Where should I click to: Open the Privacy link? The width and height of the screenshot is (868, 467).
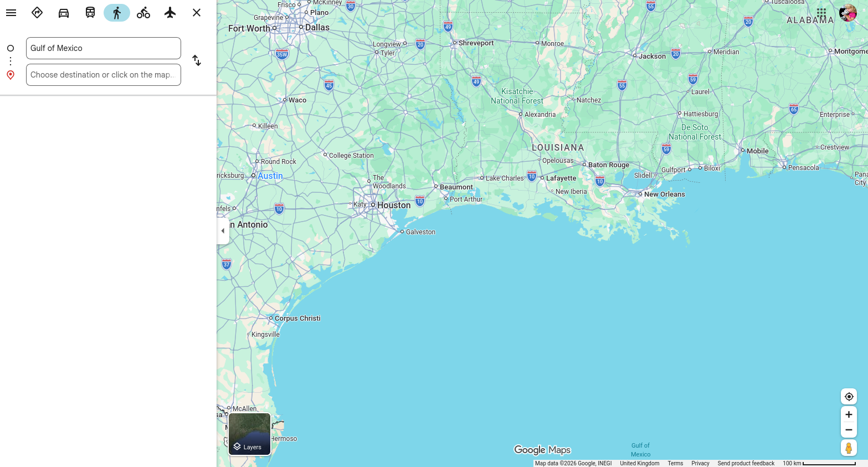point(700,464)
